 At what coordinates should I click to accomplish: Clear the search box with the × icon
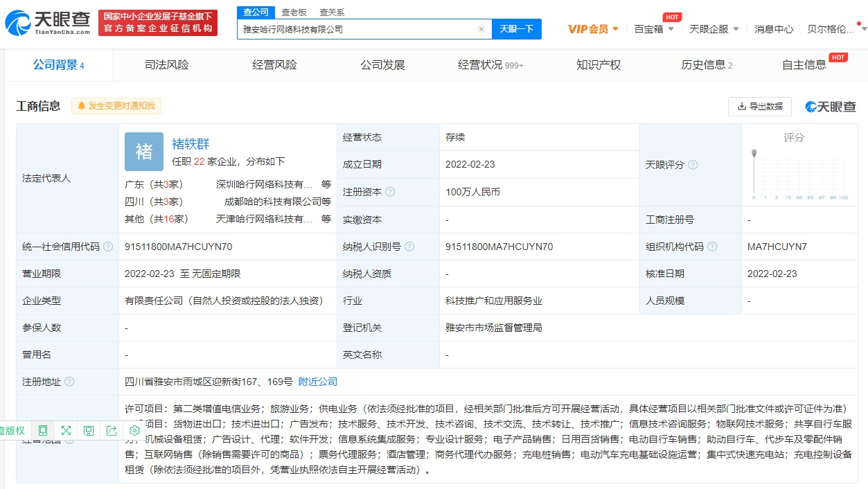(481, 28)
